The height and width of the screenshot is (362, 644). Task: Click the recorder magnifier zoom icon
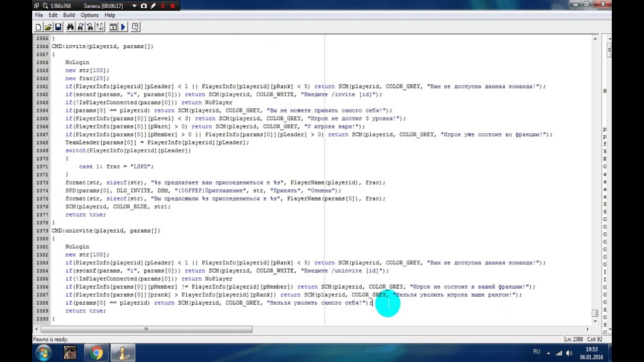(46, 6)
